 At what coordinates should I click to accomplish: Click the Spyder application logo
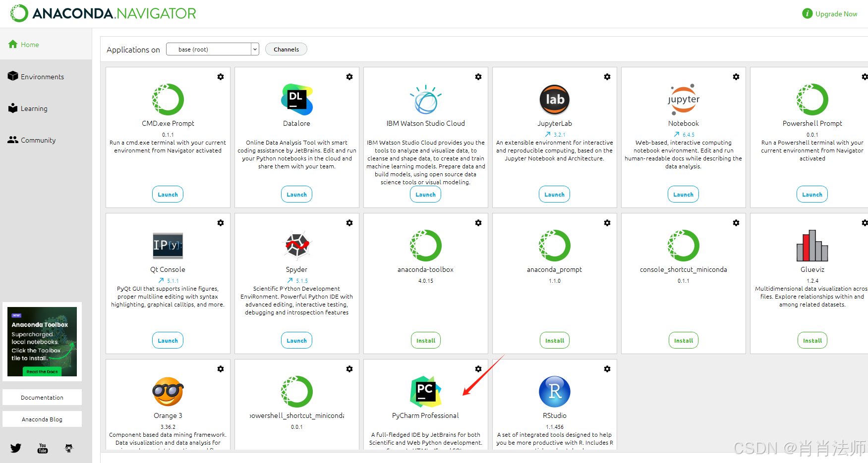(297, 245)
